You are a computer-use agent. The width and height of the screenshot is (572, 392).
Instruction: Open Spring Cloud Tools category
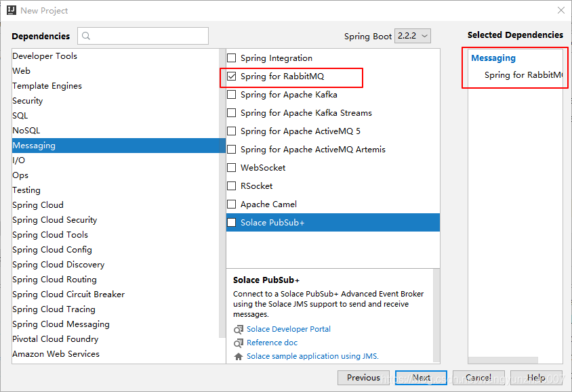tap(115, 235)
